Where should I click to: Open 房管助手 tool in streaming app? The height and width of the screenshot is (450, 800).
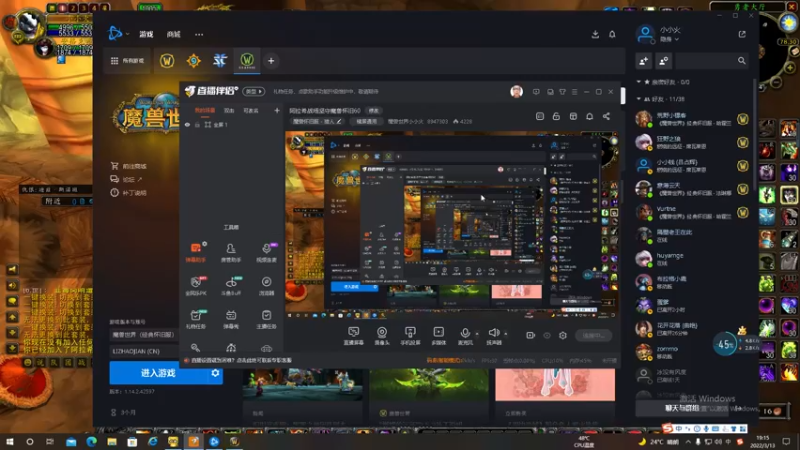pos(231,252)
